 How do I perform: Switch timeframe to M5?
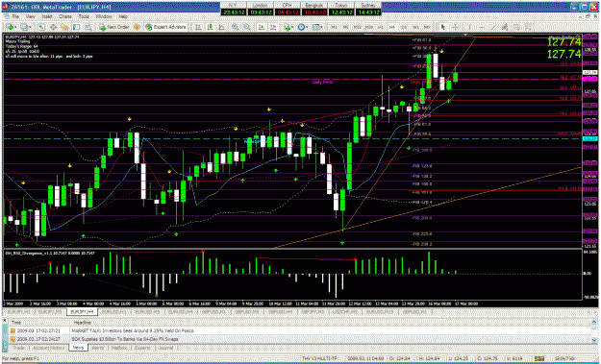(346, 27)
